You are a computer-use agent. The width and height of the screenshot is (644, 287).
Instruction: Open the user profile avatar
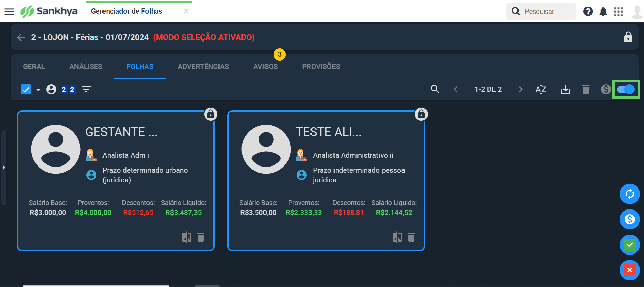tap(637, 12)
